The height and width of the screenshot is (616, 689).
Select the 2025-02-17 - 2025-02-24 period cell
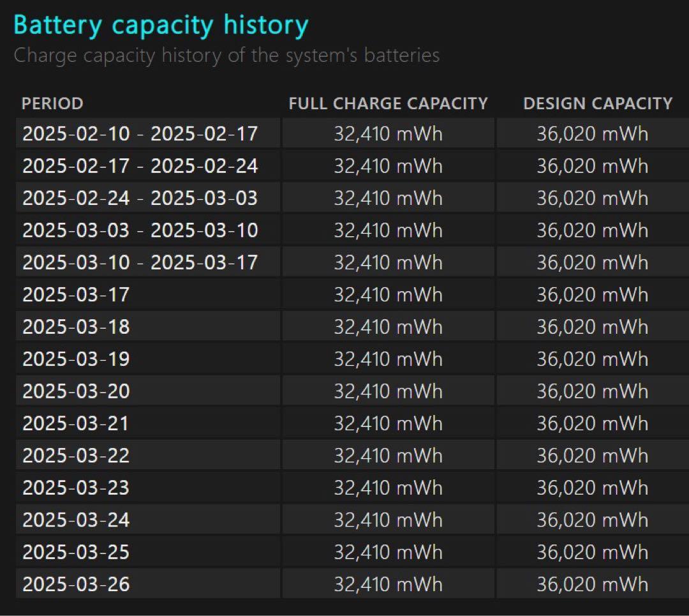point(140,166)
